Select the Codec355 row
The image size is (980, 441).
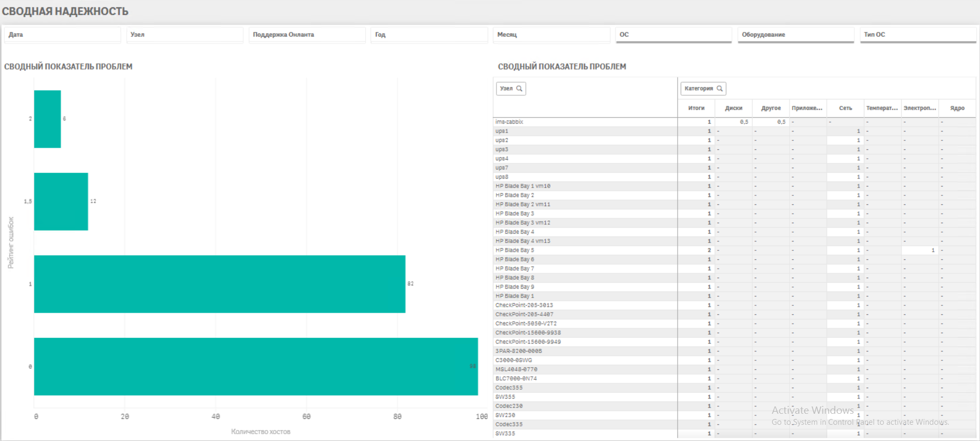tap(585, 388)
